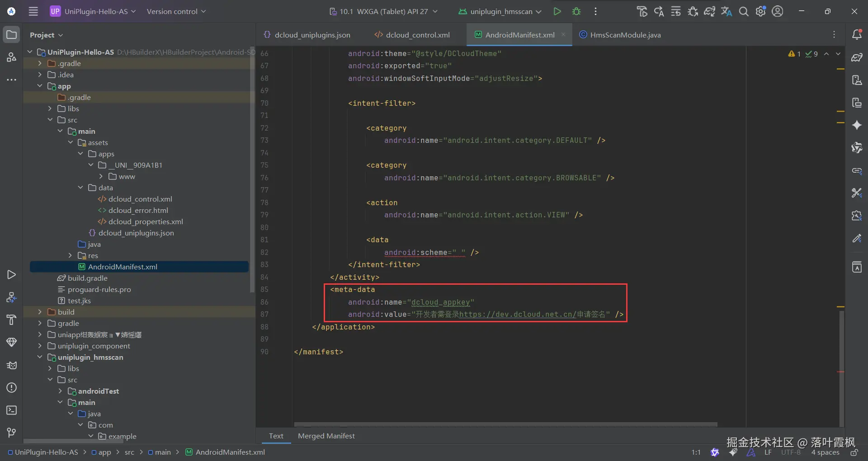Toggle the Project tool window folder icon
Image resolution: width=868 pixels, height=461 pixels.
pos(12,35)
